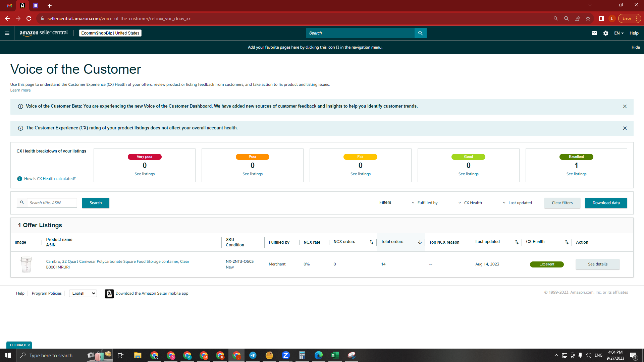
Task: Reload the page with refresh icon
Action: click(x=29, y=18)
